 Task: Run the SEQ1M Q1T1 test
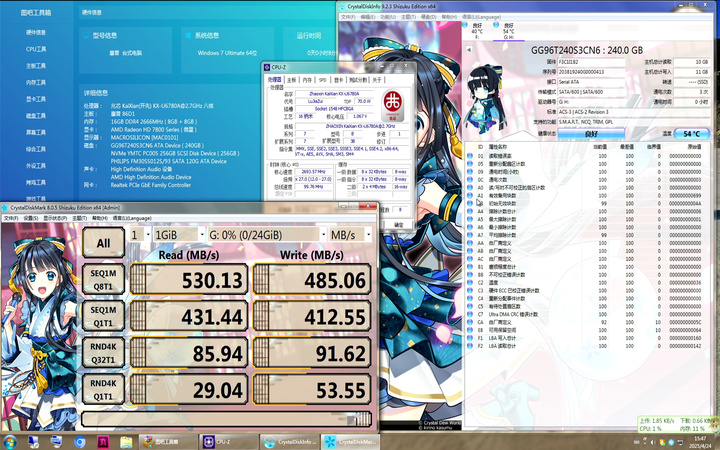click(103, 316)
